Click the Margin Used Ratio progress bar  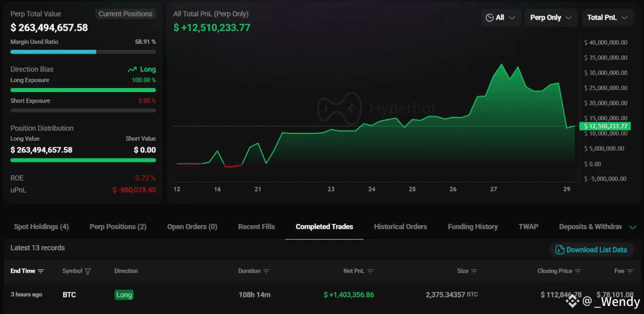point(83,51)
